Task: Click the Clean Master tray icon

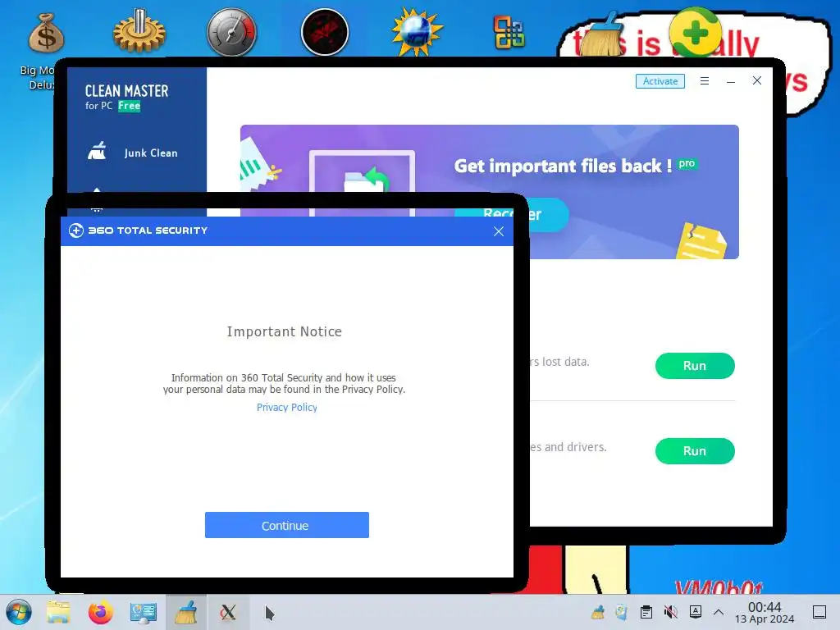Action: tap(597, 612)
